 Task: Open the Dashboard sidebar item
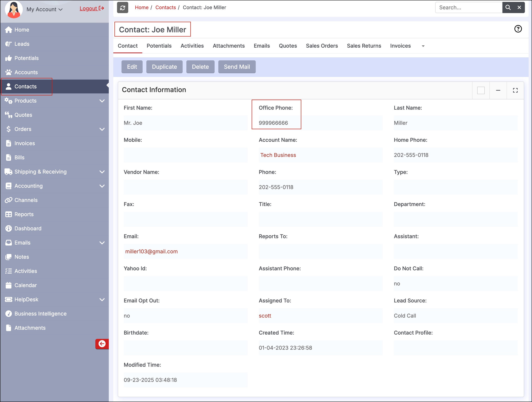tap(28, 228)
